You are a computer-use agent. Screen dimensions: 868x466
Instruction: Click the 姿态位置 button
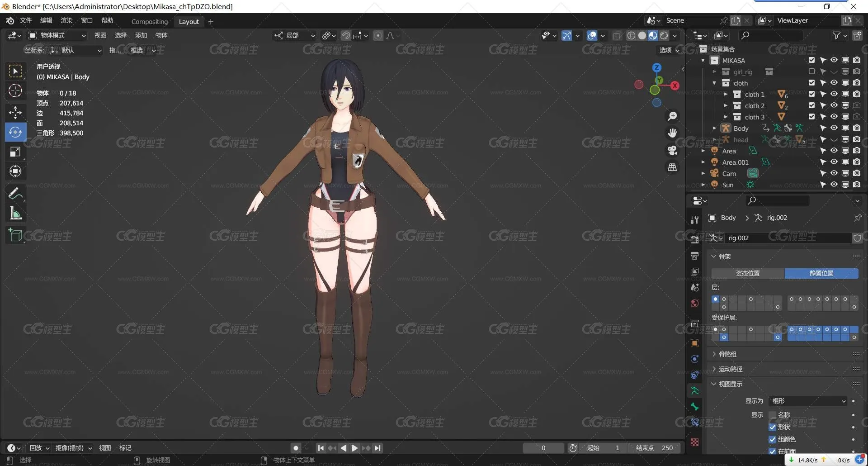tap(748, 273)
